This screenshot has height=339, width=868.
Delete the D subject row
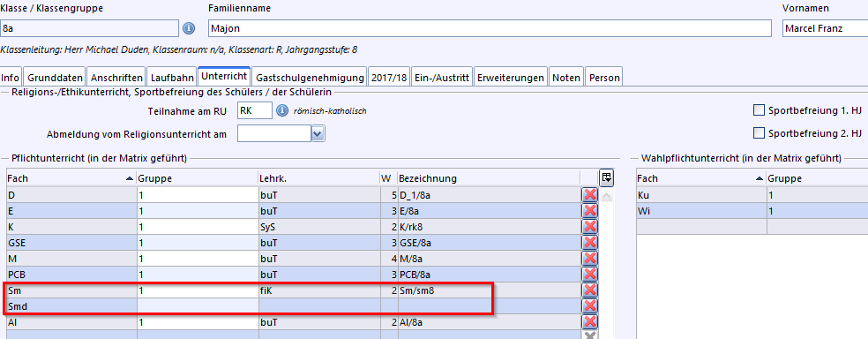pyautogui.click(x=590, y=194)
